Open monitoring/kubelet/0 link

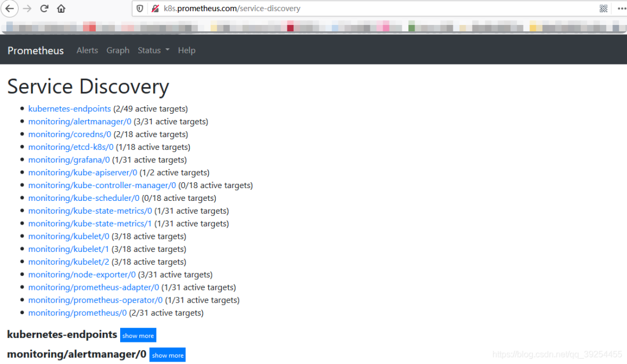point(69,236)
